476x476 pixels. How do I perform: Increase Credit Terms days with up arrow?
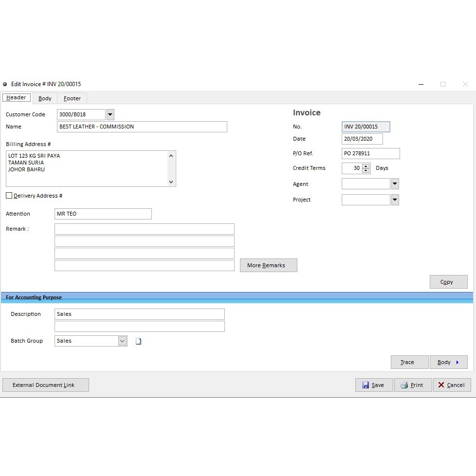click(x=366, y=166)
